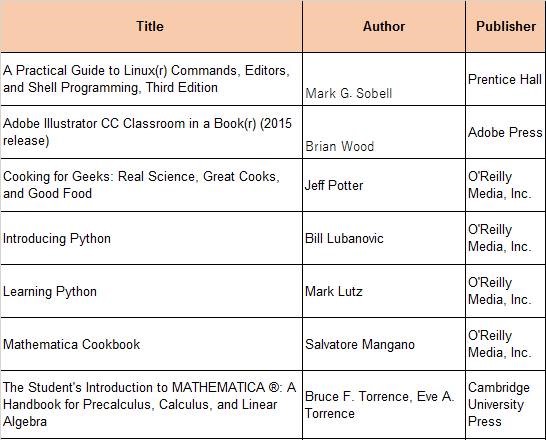
Task: Select the Prentice Hall publisher cell
Action: coord(506,79)
